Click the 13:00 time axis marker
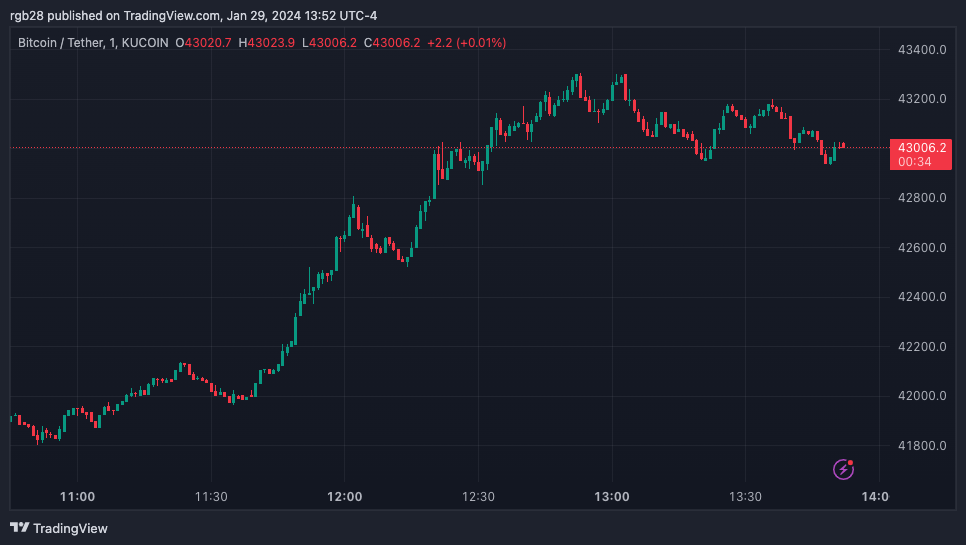The image size is (966, 545). [x=612, y=496]
